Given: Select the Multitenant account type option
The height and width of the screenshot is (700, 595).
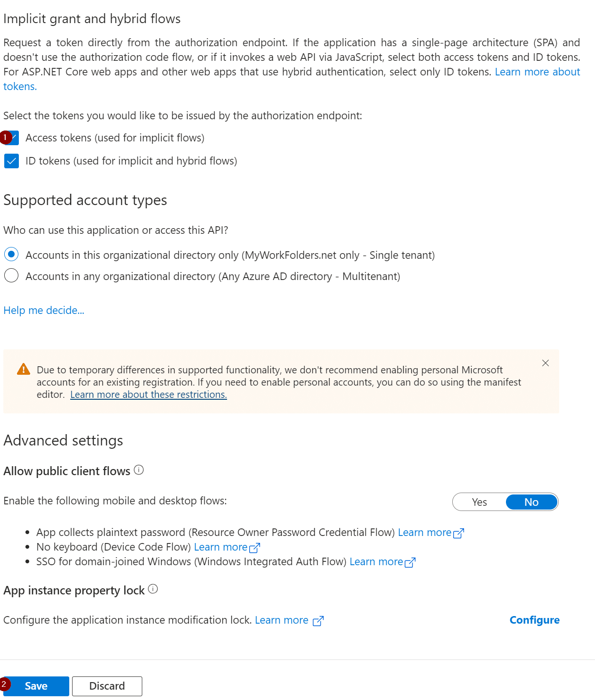Looking at the screenshot, I should 11,276.
